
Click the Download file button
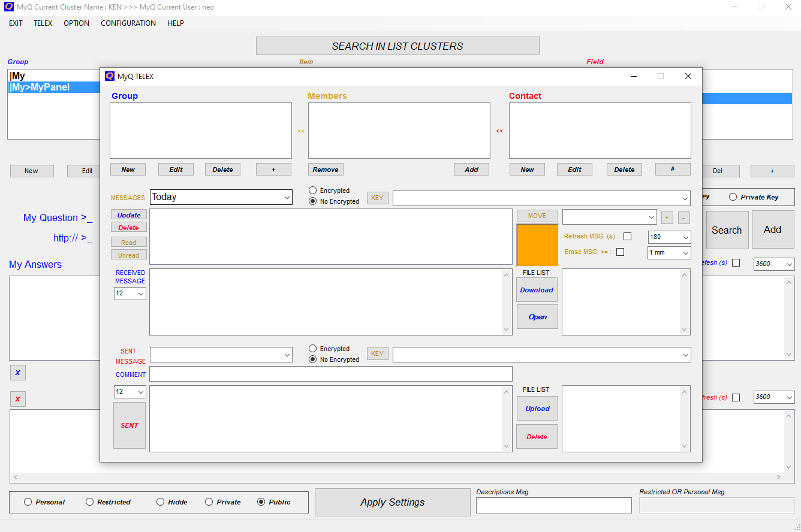pos(537,290)
